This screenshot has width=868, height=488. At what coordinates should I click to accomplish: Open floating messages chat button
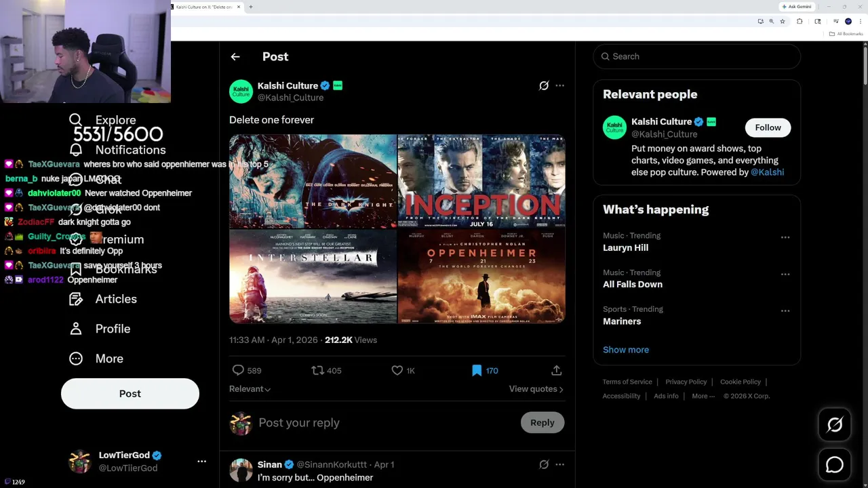835,465
